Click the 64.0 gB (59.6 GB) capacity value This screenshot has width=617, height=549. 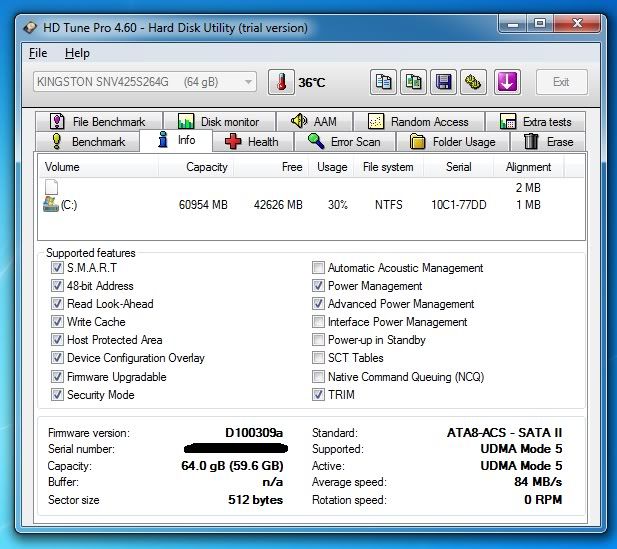coord(232,466)
